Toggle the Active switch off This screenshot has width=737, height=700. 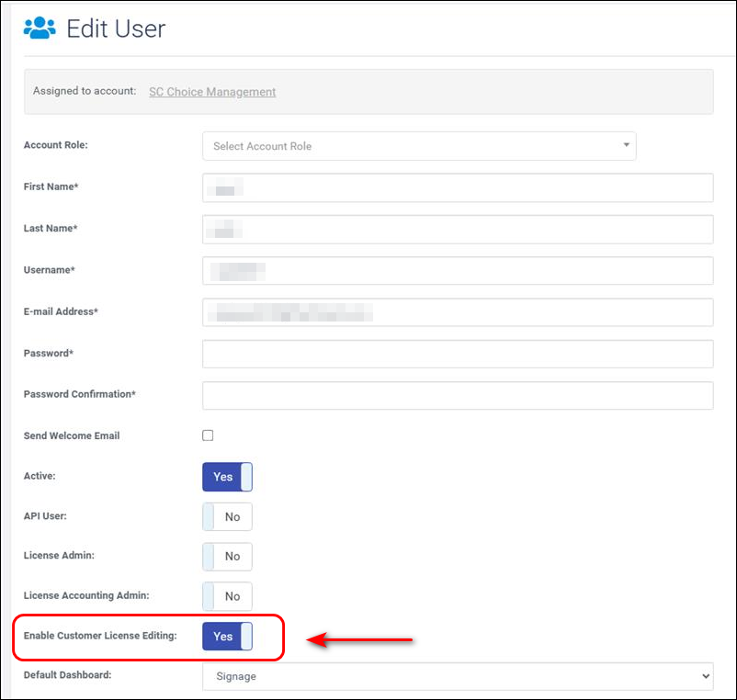(228, 477)
